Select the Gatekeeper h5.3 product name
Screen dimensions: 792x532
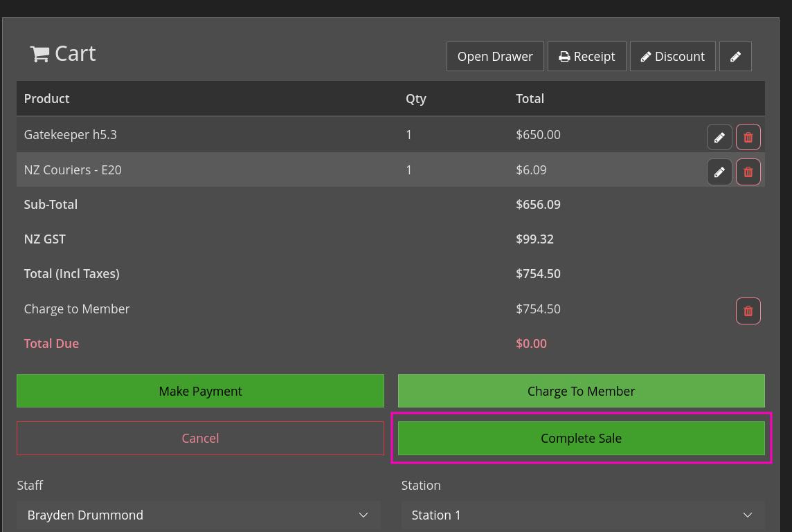[70, 134]
